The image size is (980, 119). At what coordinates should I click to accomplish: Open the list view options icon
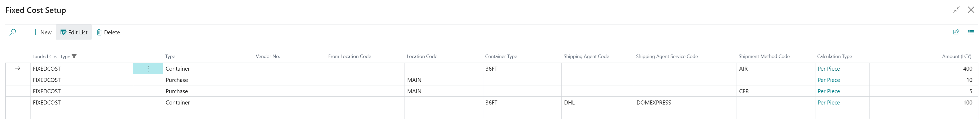(x=971, y=33)
